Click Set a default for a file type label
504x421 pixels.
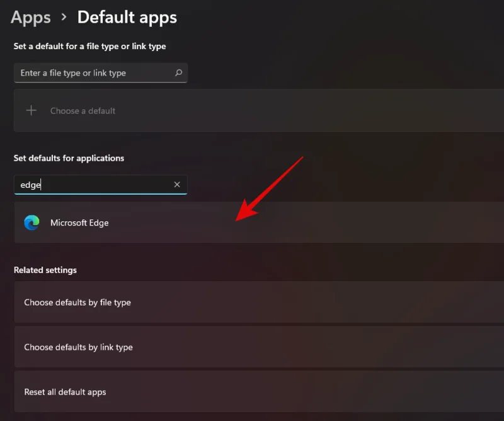coord(89,46)
